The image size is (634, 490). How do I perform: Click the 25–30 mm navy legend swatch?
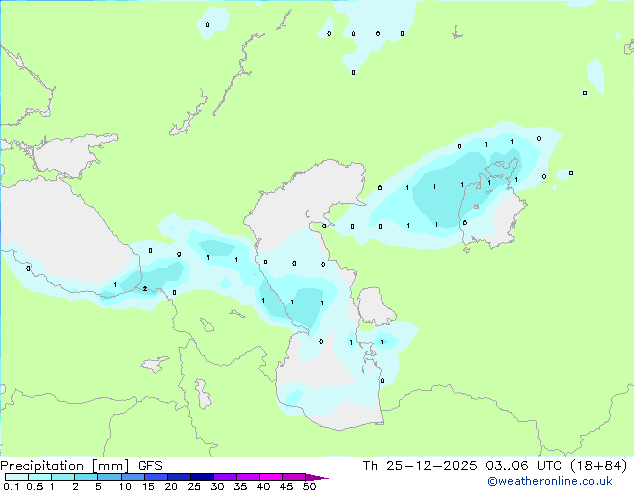(x=201, y=477)
